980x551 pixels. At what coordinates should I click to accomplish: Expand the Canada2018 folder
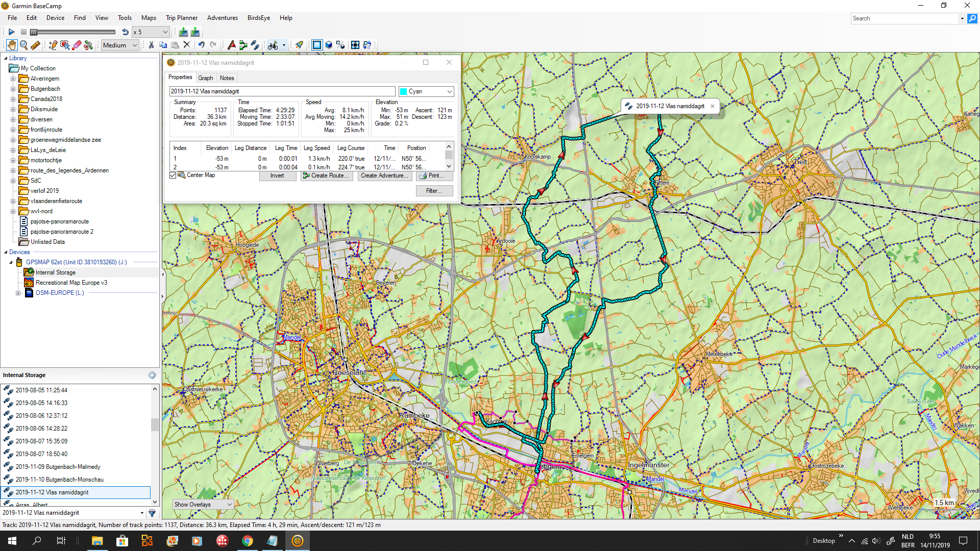(x=13, y=99)
